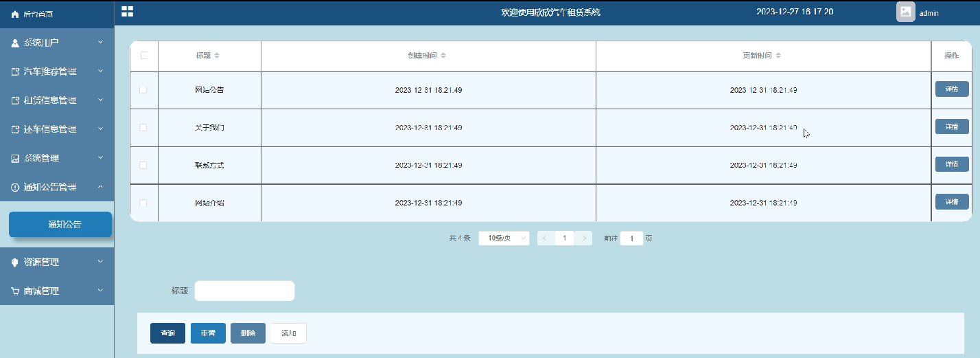
Task: Expand 租赁信息管理 with its chevron
Action: [x=101, y=100]
